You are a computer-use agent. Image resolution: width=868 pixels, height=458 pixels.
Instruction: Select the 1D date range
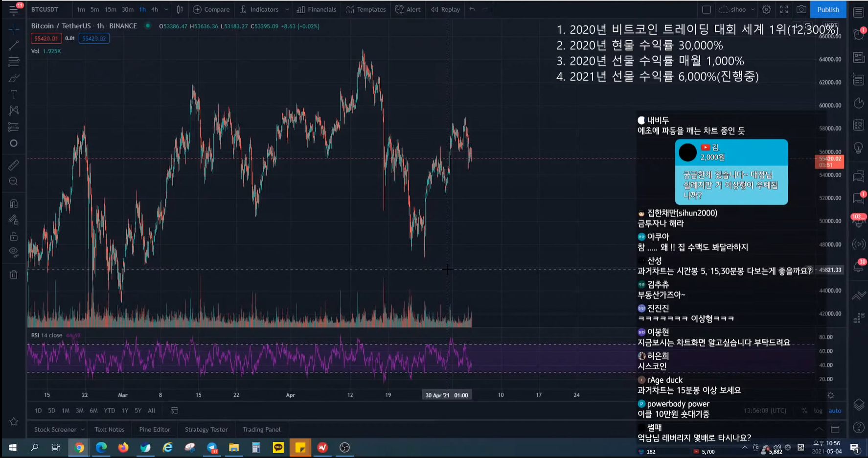click(38, 411)
